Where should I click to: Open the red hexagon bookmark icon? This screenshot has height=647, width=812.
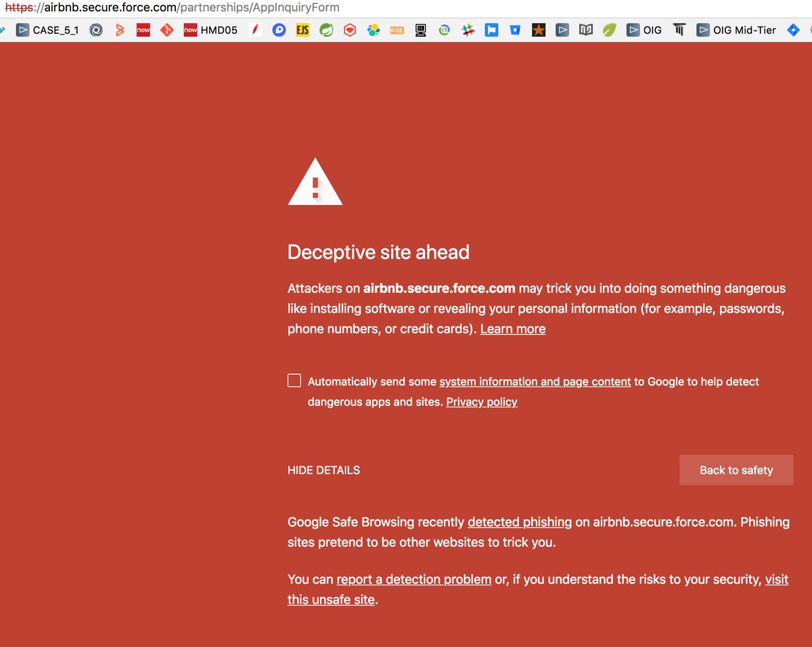(350, 30)
